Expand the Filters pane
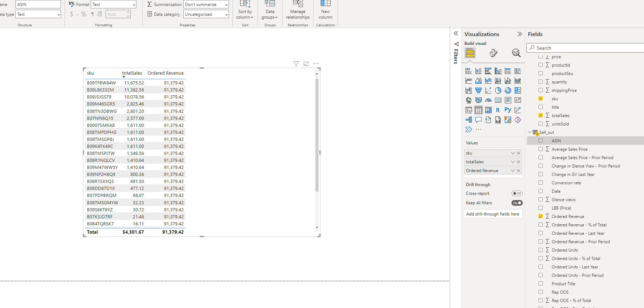 pyautogui.click(x=456, y=34)
